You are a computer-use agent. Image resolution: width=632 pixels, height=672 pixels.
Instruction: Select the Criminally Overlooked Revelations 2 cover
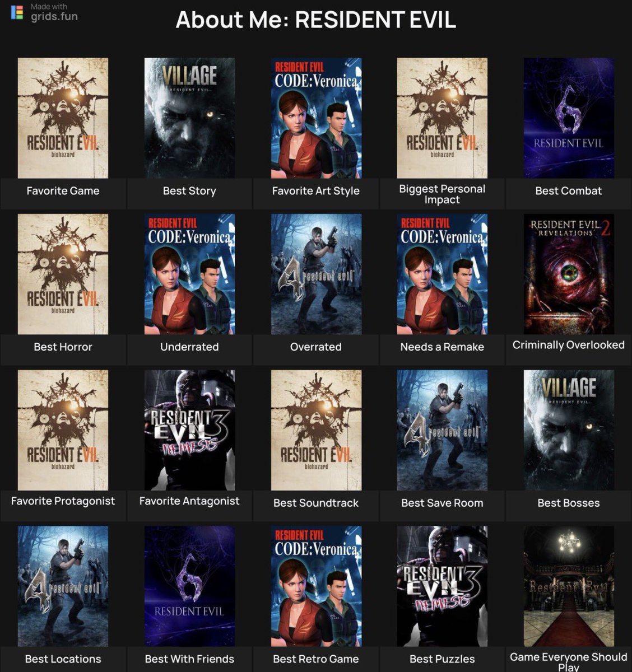[x=569, y=274]
